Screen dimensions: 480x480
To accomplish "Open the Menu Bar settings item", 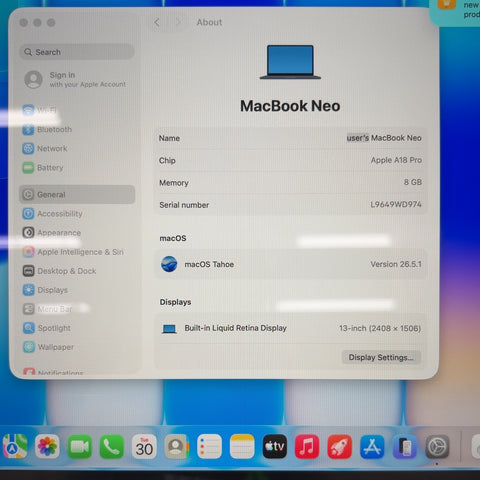I will click(77, 309).
